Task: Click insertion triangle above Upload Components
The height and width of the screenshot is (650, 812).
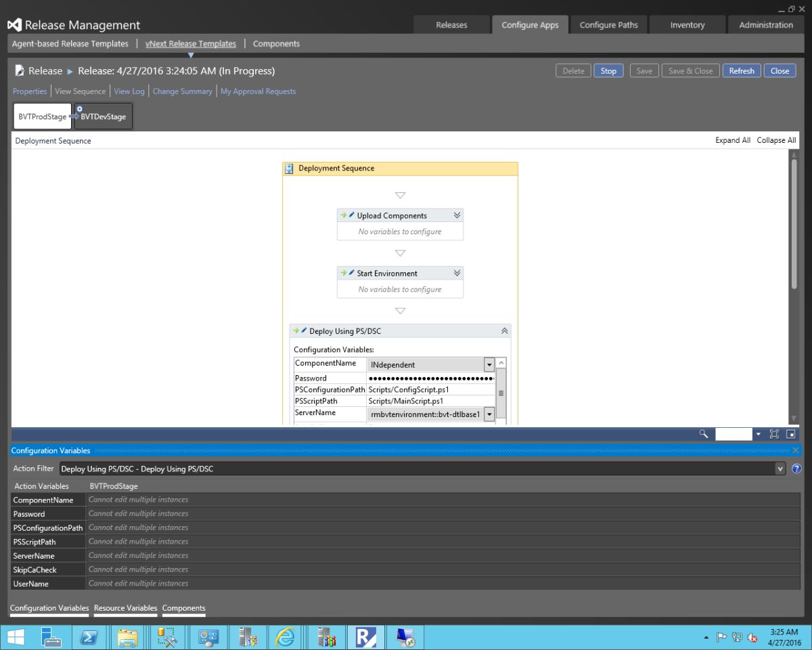Action: (x=400, y=195)
